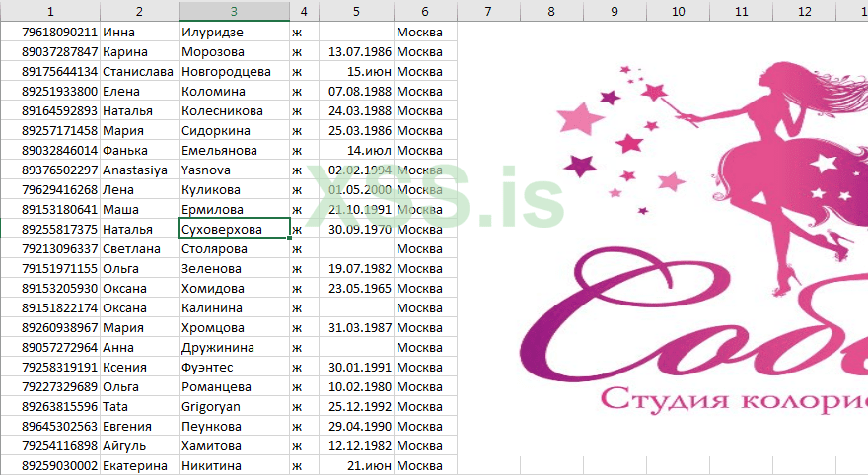Click the surname cell Столярова
This screenshot has height=475, width=868.
tap(234, 249)
